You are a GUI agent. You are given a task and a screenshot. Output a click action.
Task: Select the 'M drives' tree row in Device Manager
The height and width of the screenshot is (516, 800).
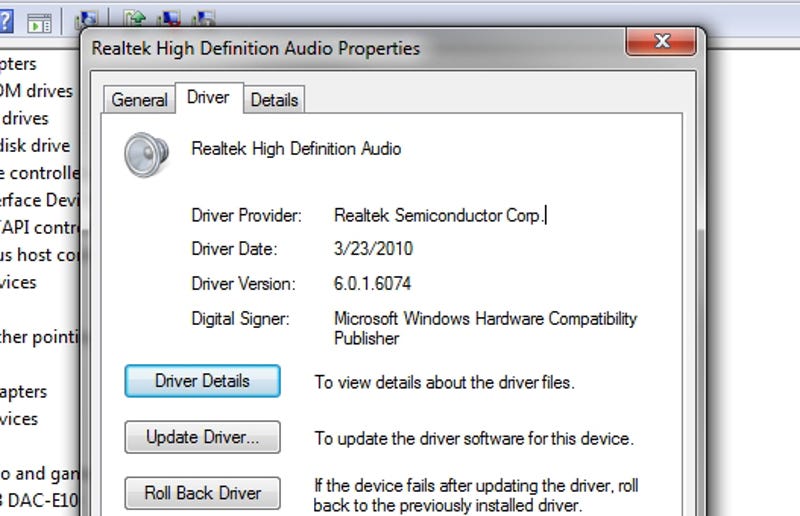tap(36, 91)
